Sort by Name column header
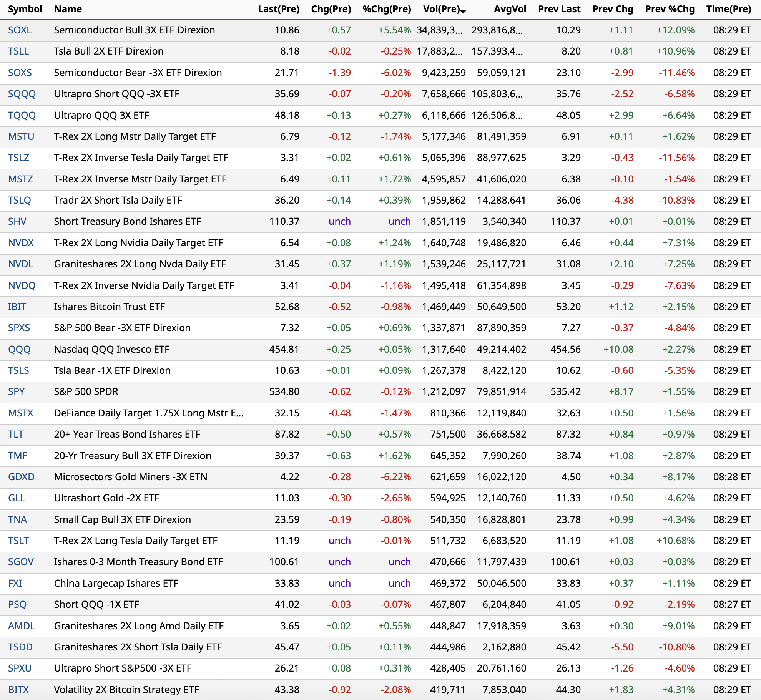 [x=68, y=9]
